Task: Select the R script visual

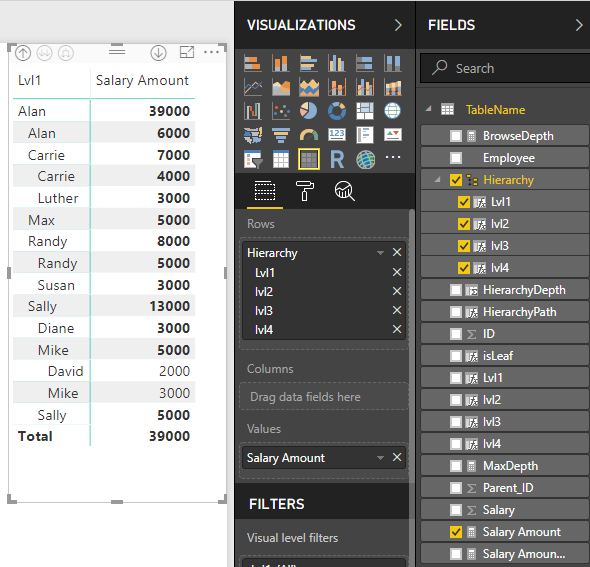Action: pos(337,159)
